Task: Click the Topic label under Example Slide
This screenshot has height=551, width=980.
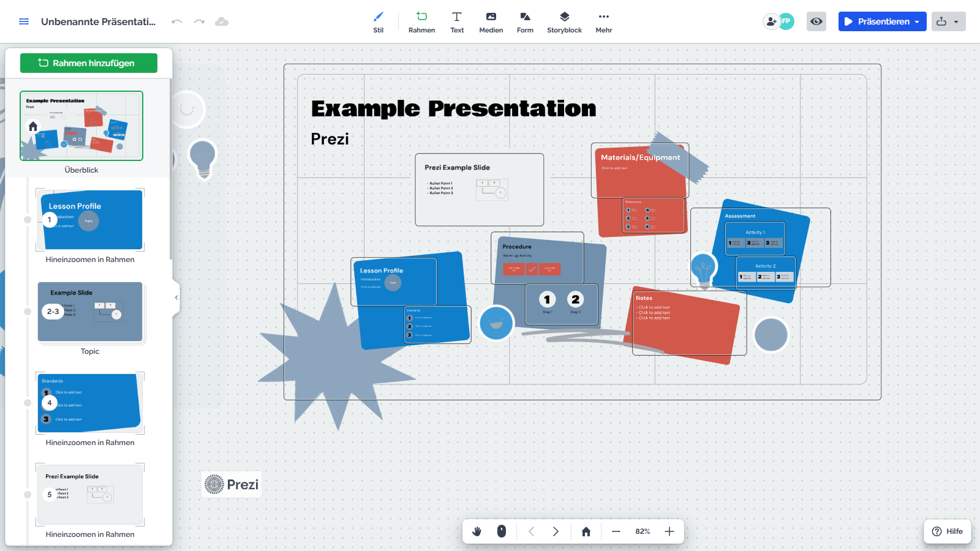Action: coord(90,351)
